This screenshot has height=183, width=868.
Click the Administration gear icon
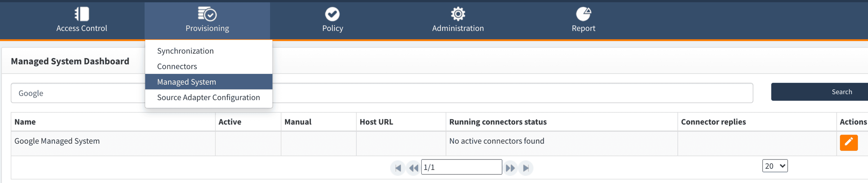[x=458, y=14]
